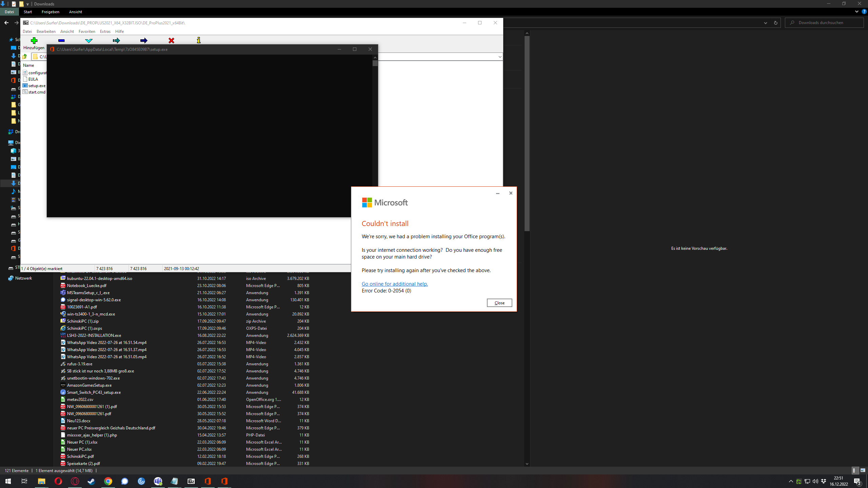Open the Extras menu in 7-Zip
Viewport: 868px width, 488px height.
click(105, 32)
